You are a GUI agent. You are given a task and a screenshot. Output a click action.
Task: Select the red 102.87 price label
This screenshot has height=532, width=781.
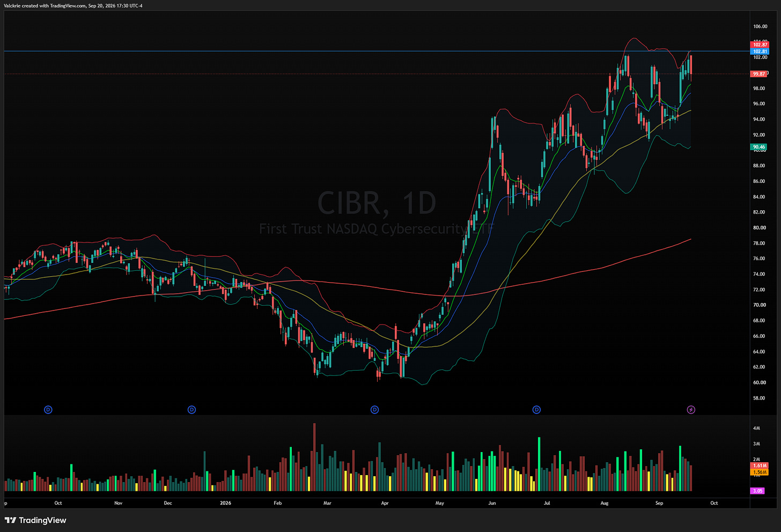coord(760,45)
